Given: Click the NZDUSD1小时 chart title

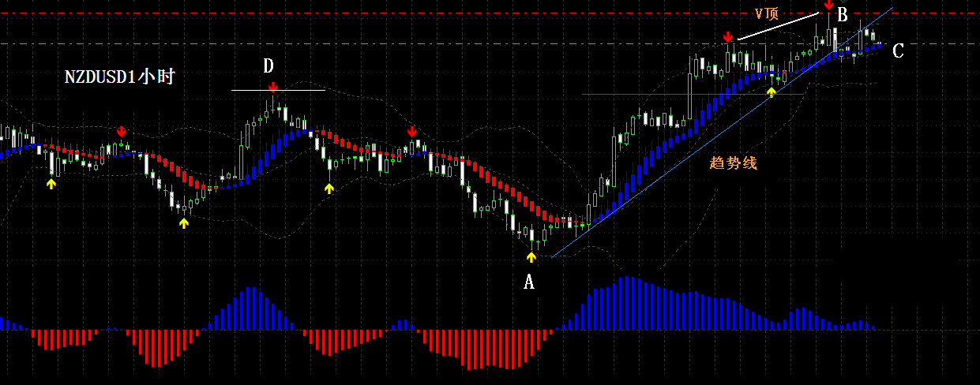Looking at the screenshot, I should click(120, 77).
